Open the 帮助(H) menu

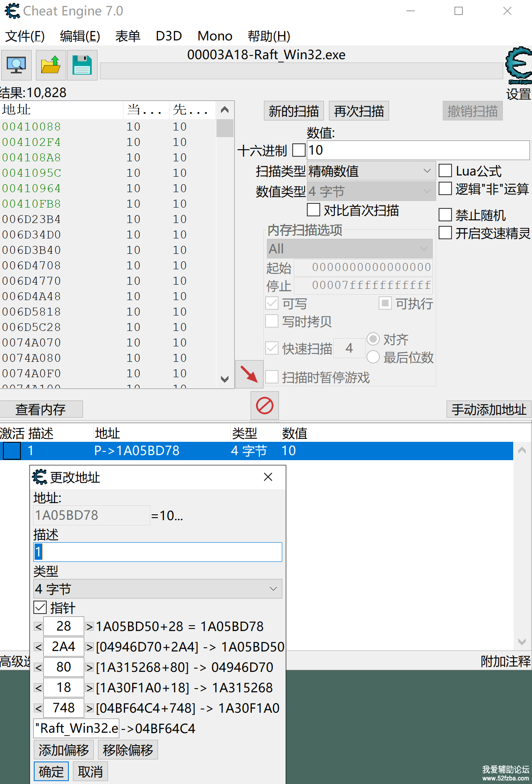click(269, 36)
